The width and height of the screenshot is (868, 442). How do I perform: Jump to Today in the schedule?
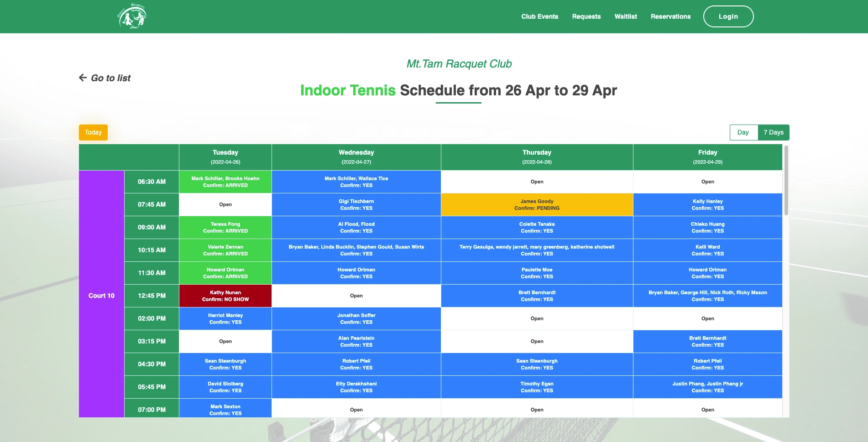(93, 132)
